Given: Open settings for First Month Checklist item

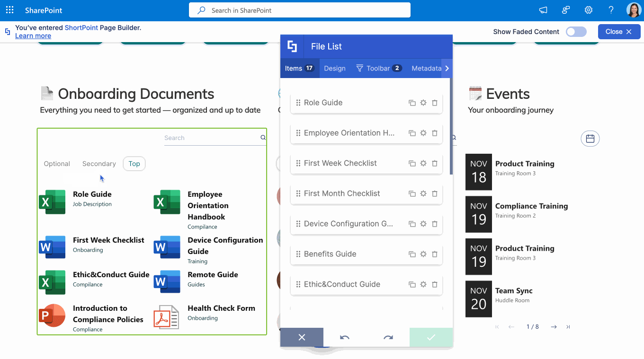Looking at the screenshot, I should pyautogui.click(x=423, y=193).
